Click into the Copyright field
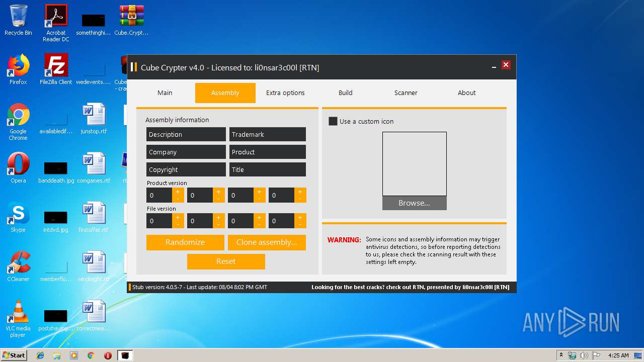 tap(186, 169)
